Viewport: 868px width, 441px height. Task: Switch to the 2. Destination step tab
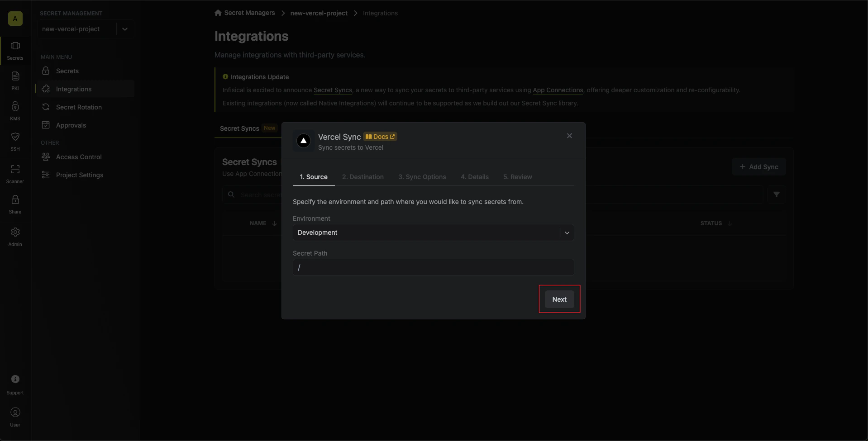point(363,177)
